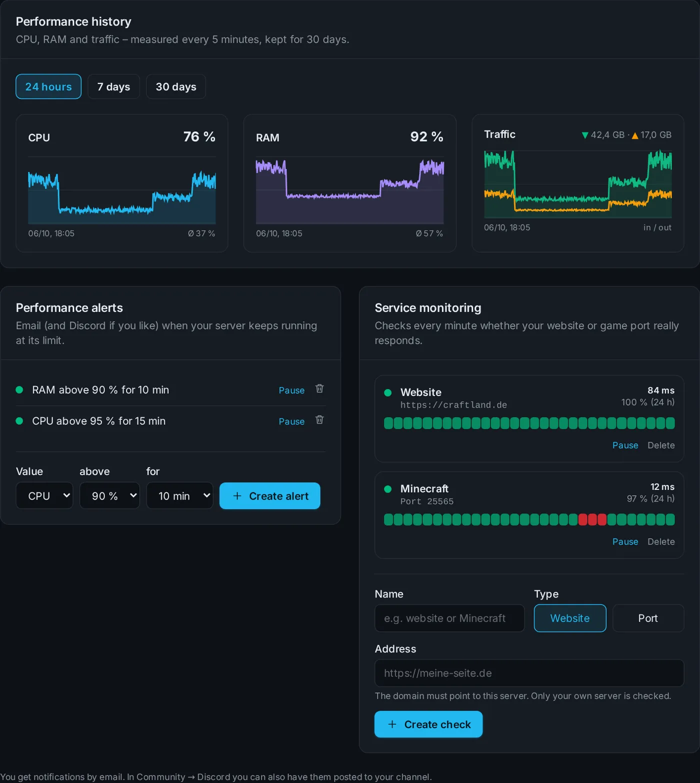Screen dimensions: 700x783
Task: Click the Ø 57 % RAM average
Action: point(429,233)
